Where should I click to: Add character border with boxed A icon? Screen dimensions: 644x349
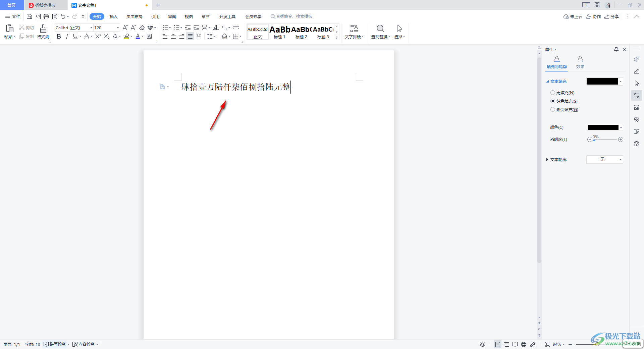pos(150,36)
